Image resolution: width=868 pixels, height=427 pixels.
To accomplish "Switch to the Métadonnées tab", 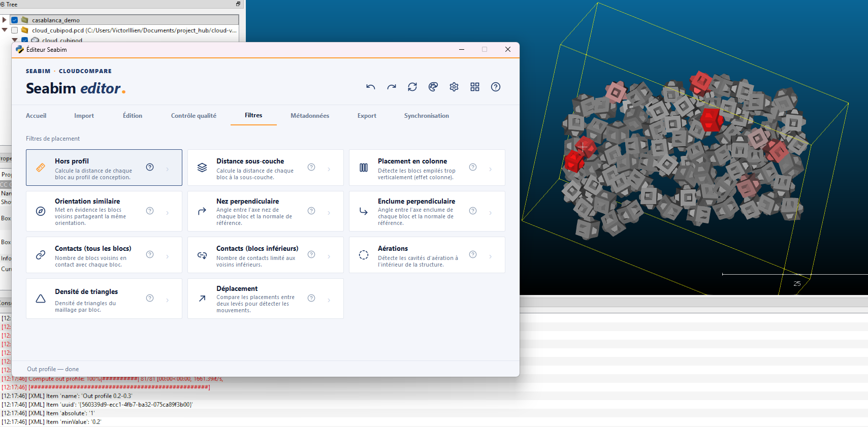I will coord(310,116).
